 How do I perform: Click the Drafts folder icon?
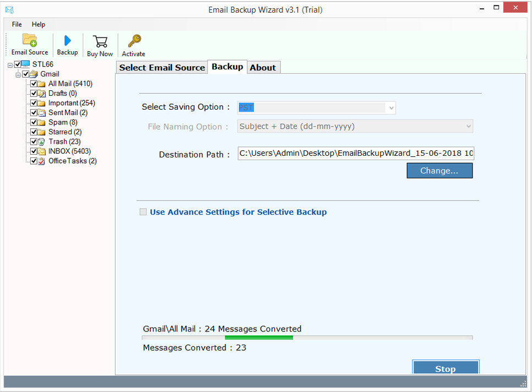[x=41, y=93]
